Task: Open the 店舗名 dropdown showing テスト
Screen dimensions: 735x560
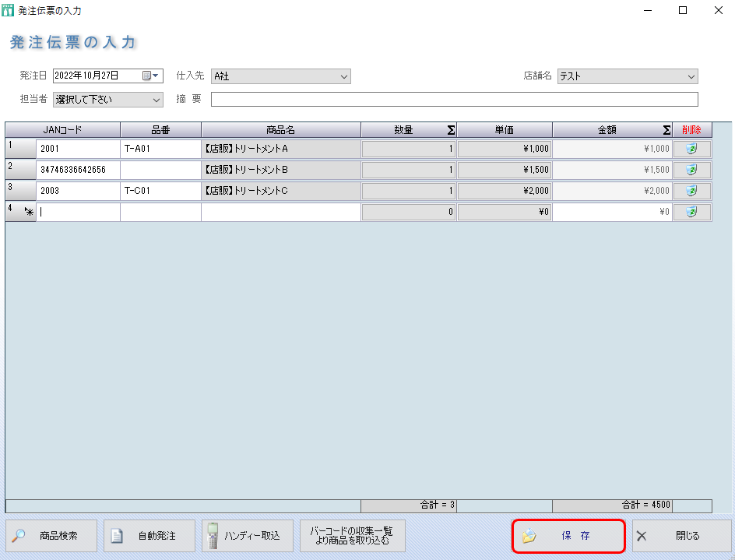Action: 691,76
